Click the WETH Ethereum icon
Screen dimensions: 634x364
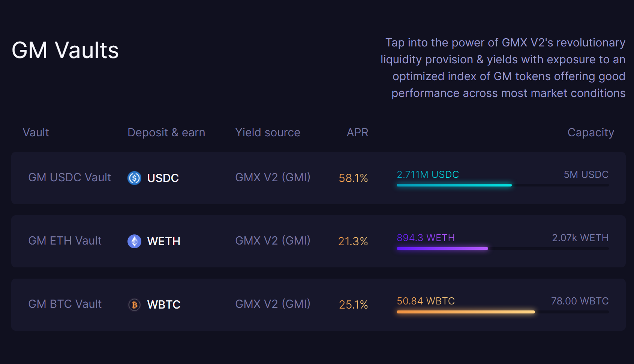pyautogui.click(x=134, y=241)
